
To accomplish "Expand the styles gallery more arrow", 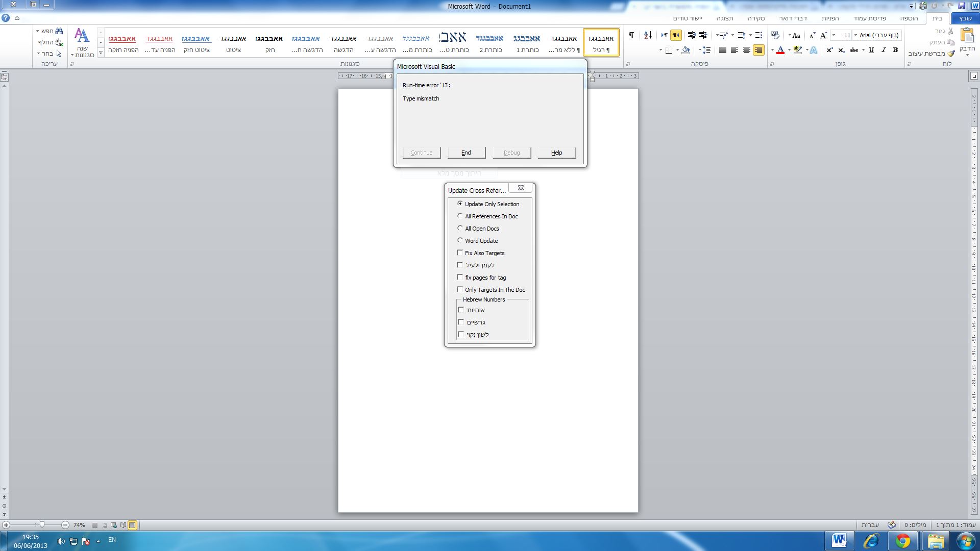I will point(101,53).
